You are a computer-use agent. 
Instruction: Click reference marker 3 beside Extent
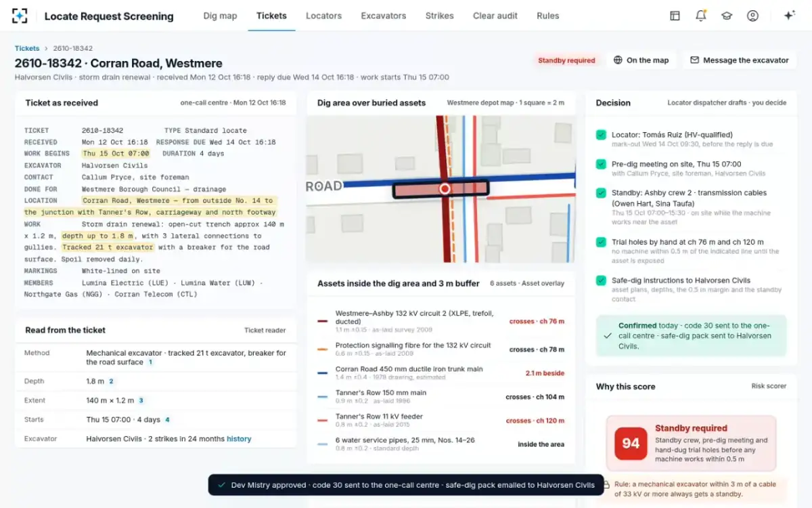(141, 400)
